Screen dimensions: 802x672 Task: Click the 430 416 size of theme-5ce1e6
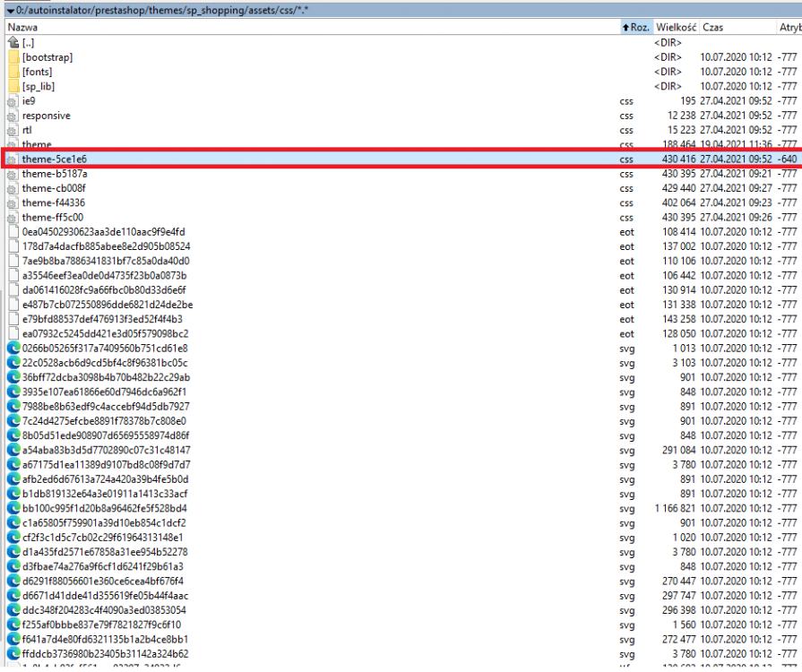tap(678, 159)
